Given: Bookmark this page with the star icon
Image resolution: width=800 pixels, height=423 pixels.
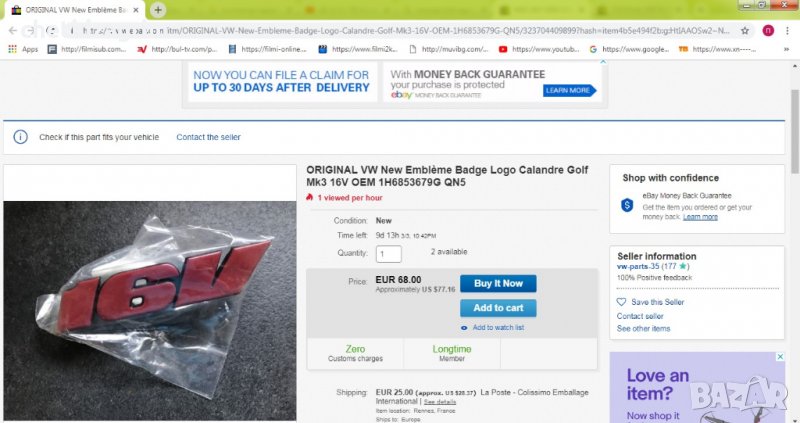Looking at the screenshot, I should coord(745,30).
